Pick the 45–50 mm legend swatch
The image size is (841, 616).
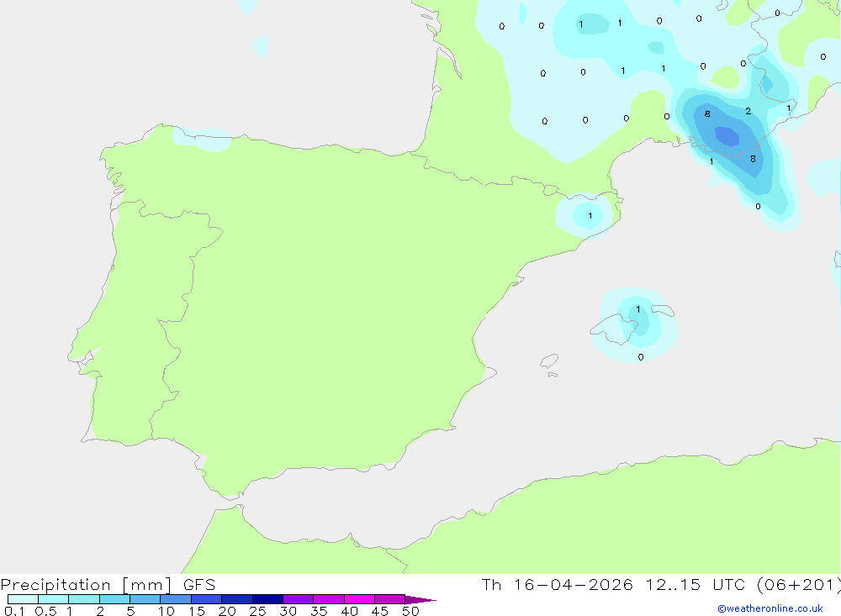[390, 599]
